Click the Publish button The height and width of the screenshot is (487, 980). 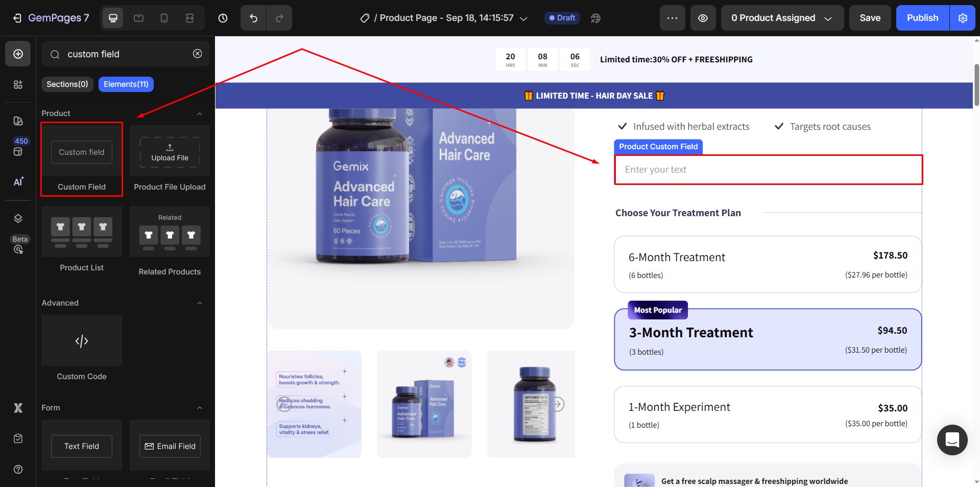point(921,18)
